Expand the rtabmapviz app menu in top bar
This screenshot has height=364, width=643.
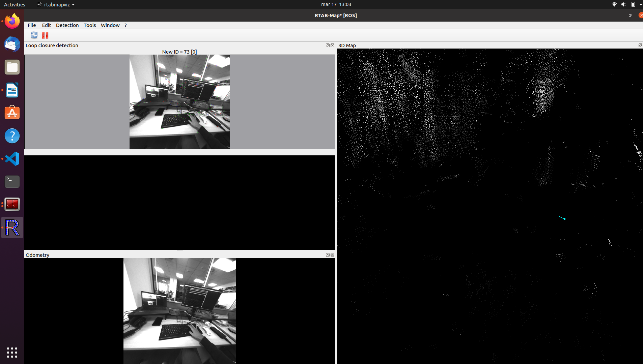56,4
